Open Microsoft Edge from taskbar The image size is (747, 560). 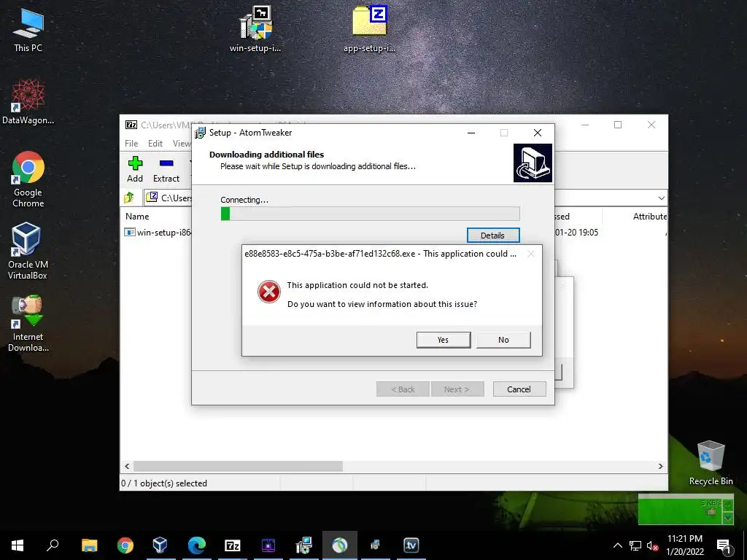[x=196, y=545]
